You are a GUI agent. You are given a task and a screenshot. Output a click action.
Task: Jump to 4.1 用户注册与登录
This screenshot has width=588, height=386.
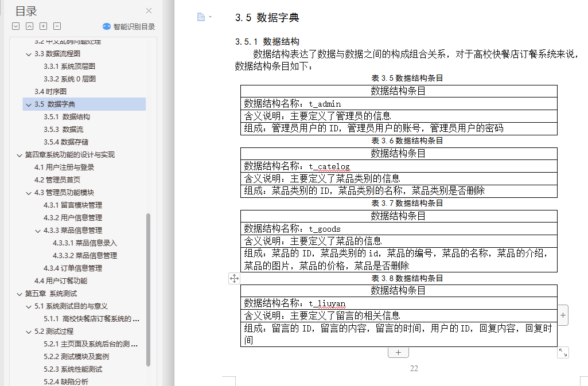64,167
